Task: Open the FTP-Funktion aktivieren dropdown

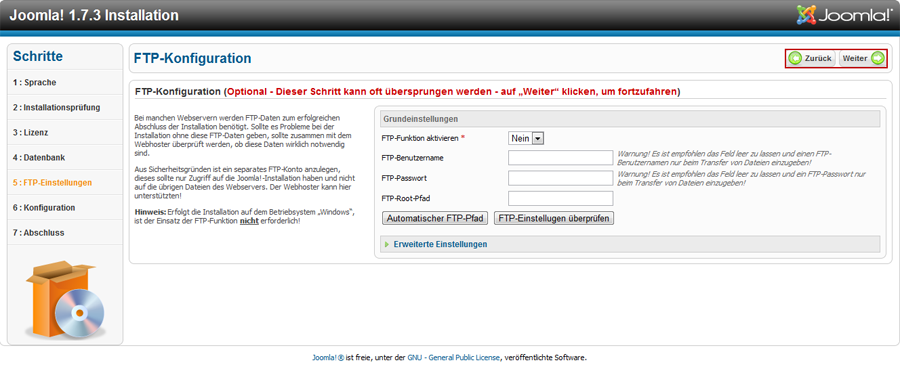Action: [x=526, y=138]
